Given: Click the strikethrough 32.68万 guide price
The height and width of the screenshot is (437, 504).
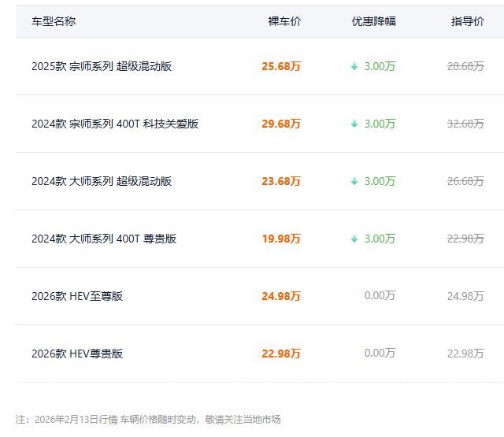Looking at the screenshot, I should (x=465, y=124).
